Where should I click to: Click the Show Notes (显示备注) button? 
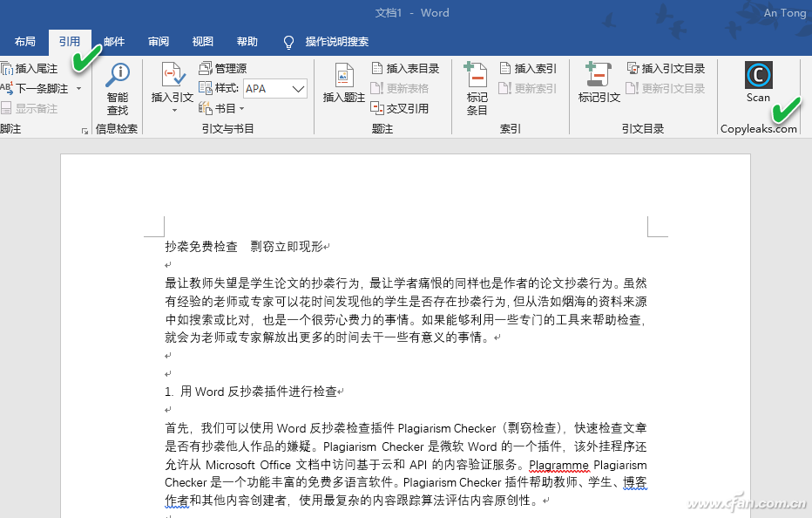(29, 109)
